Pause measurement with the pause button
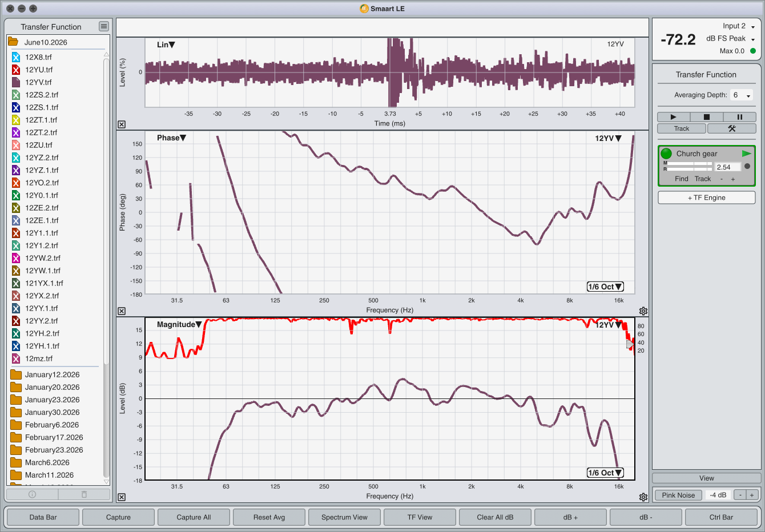Screen dimensions: 765x532 pos(739,116)
